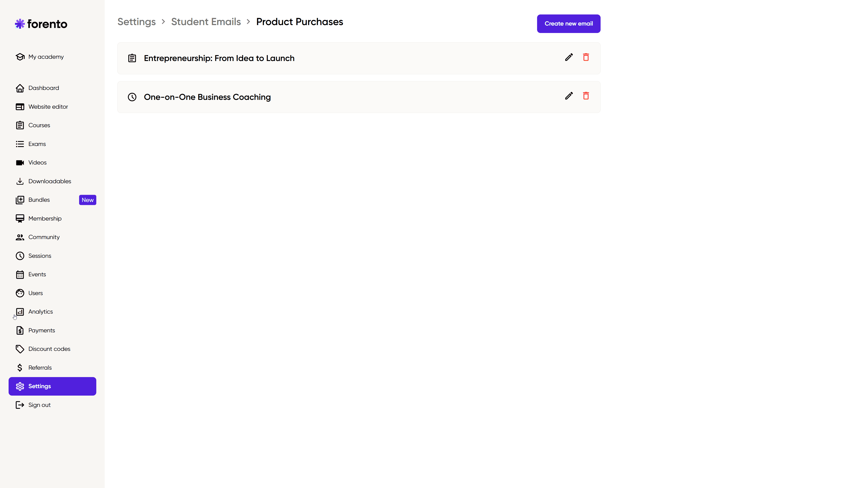
Task: Go back to Settings breadcrumb
Action: pyautogui.click(x=137, y=22)
